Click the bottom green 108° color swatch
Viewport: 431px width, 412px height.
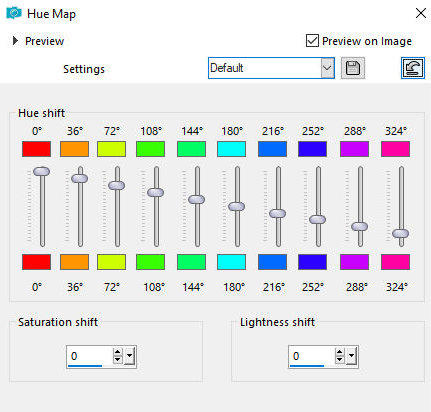[x=150, y=262]
